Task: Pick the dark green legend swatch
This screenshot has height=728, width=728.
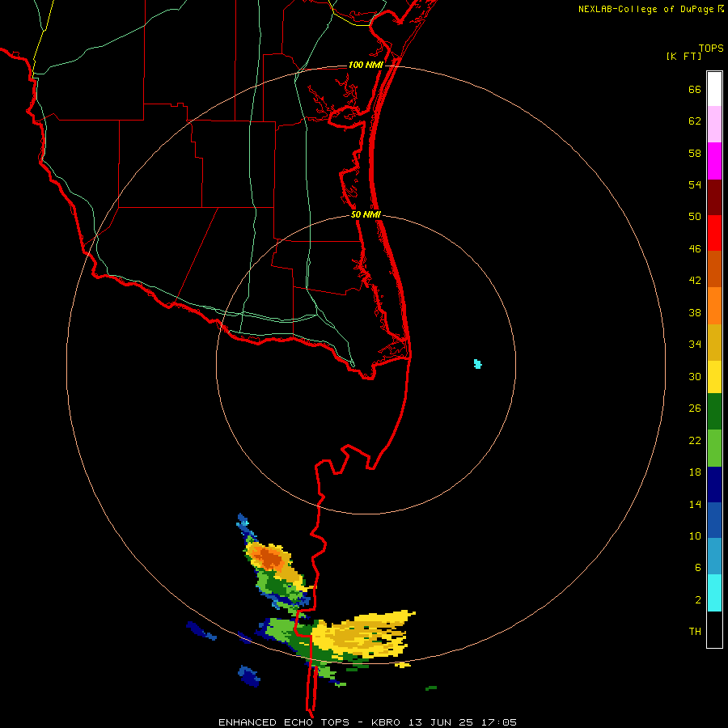Action: tap(714, 412)
